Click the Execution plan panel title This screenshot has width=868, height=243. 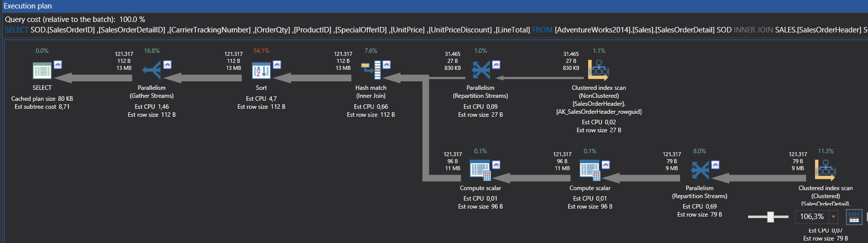[28, 6]
